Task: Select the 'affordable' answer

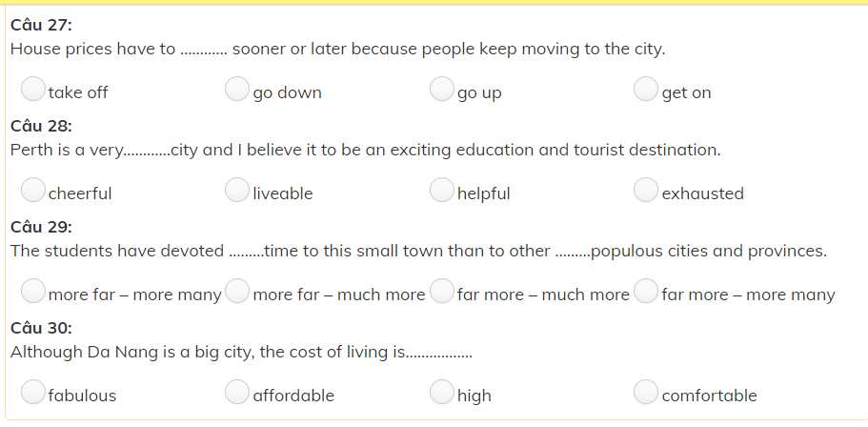Action: [237, 393]
